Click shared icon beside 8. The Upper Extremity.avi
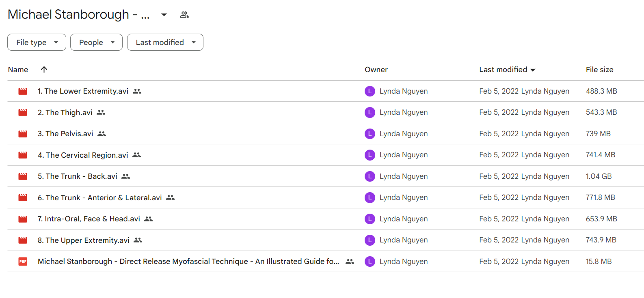 [x=138, y=240]
